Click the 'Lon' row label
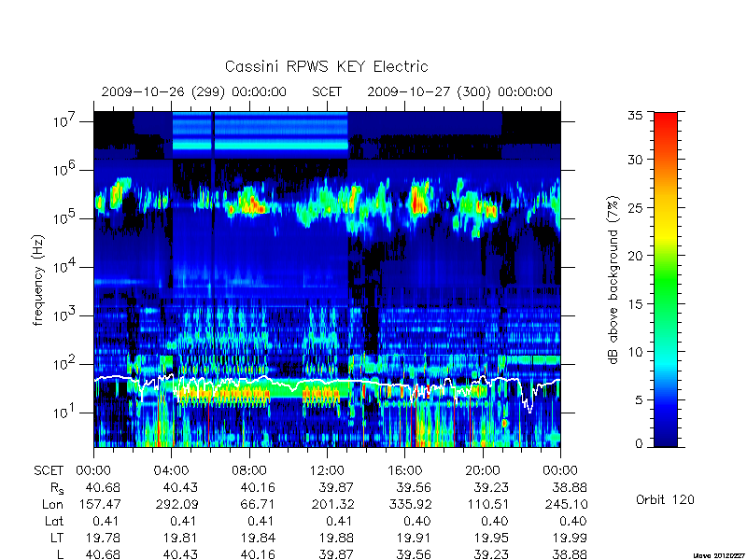 click(52, 504)
